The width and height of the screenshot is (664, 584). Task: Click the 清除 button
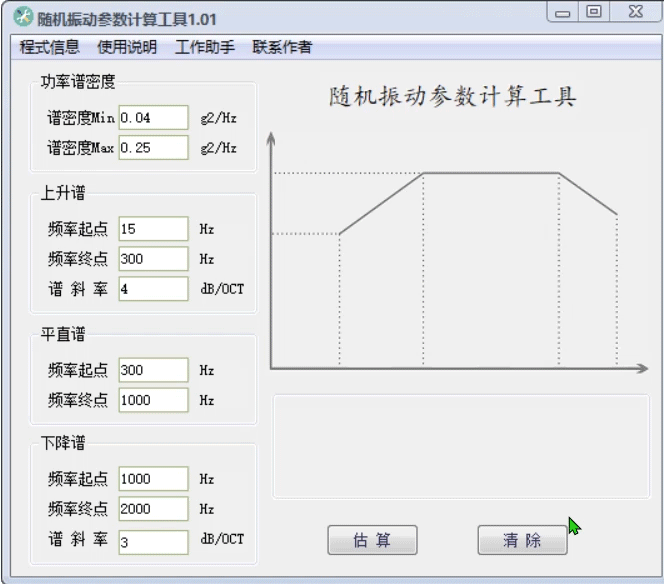(x=522, y=540)
